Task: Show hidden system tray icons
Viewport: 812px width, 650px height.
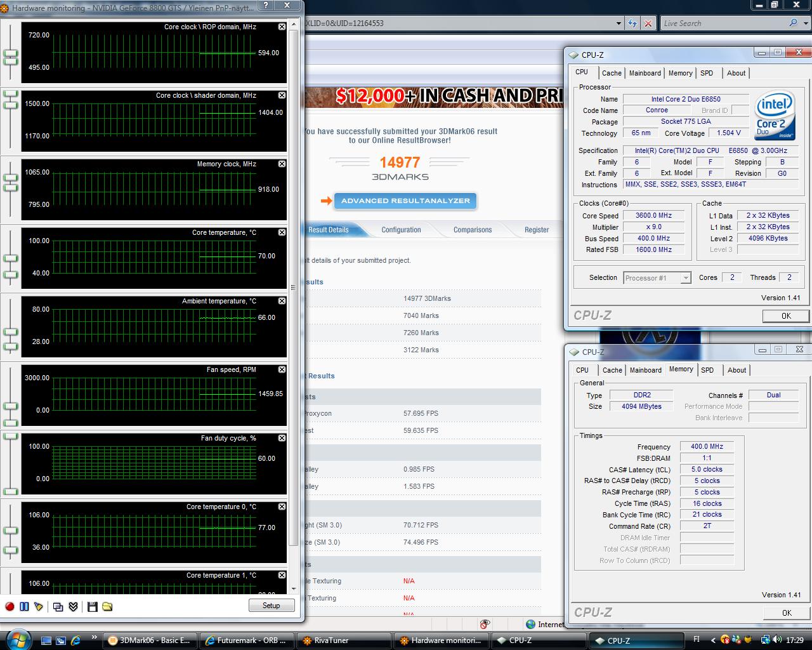Action: (x=713, y=640)
